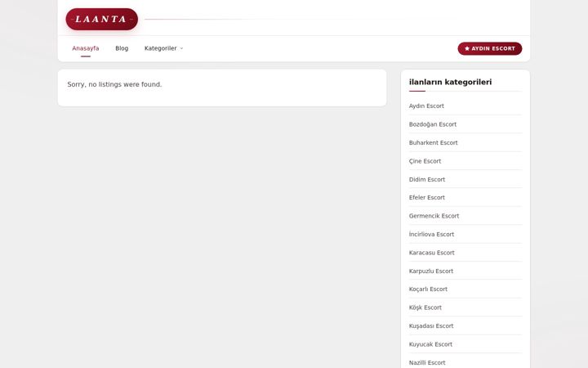Viewport: 588px width, 368px height.
Task: Open the Anasayfa menu item
Action: (x=86, y=48)
